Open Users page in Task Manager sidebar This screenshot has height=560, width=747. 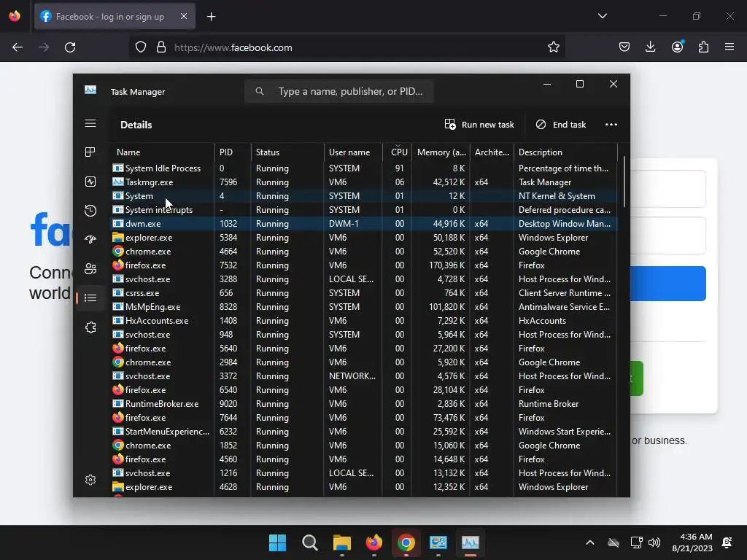90,268
